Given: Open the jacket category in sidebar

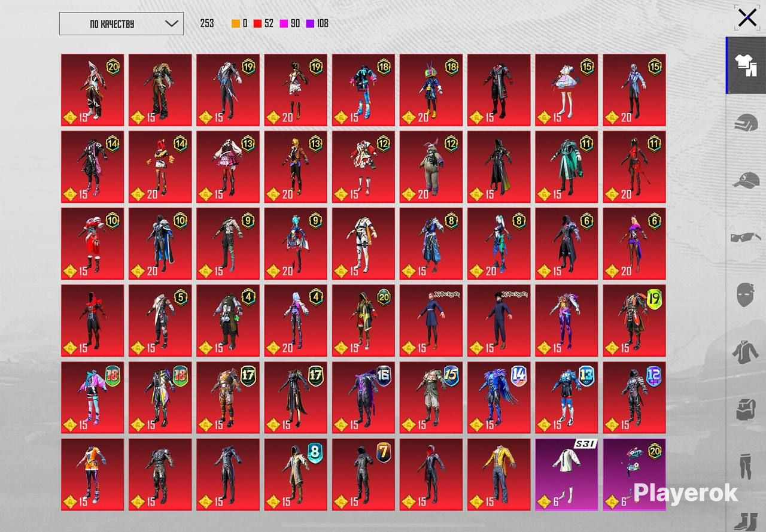Looking at the screenshot, I should tap(746, 352).
